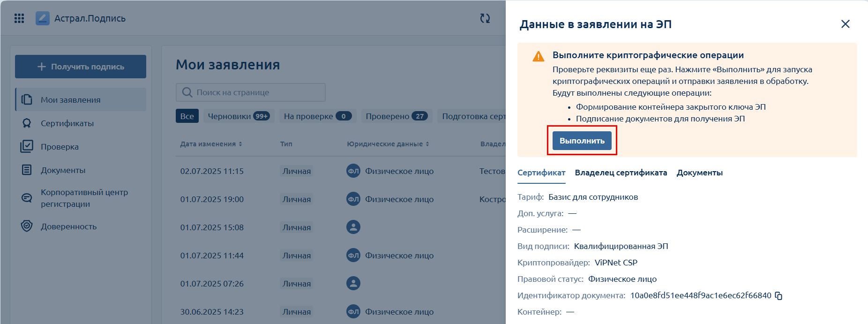Sort by Дата изменения column arrows
Screen dimensions: 868x324
[x=240, y=144]
